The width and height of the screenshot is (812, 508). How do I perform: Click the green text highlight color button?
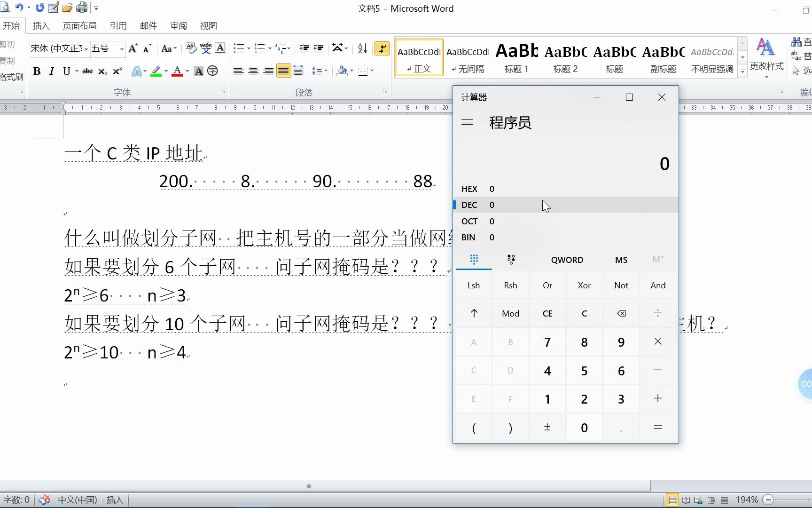(156, 71)
